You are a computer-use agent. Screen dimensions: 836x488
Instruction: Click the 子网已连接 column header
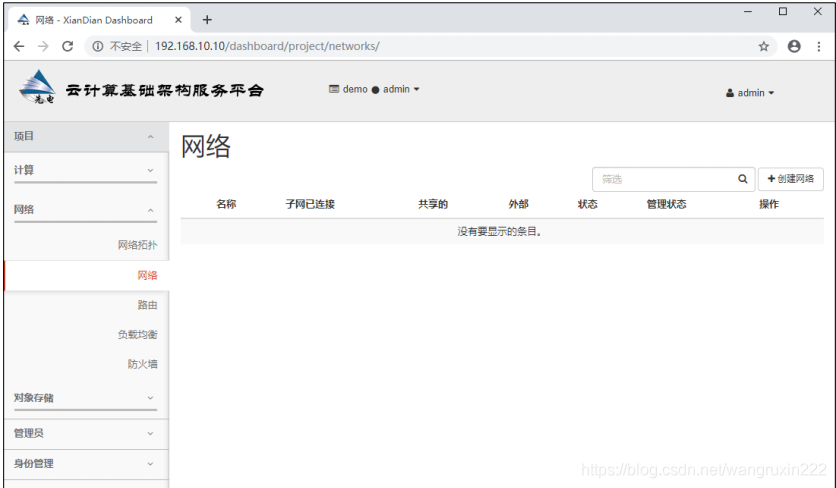click(310, 204)
